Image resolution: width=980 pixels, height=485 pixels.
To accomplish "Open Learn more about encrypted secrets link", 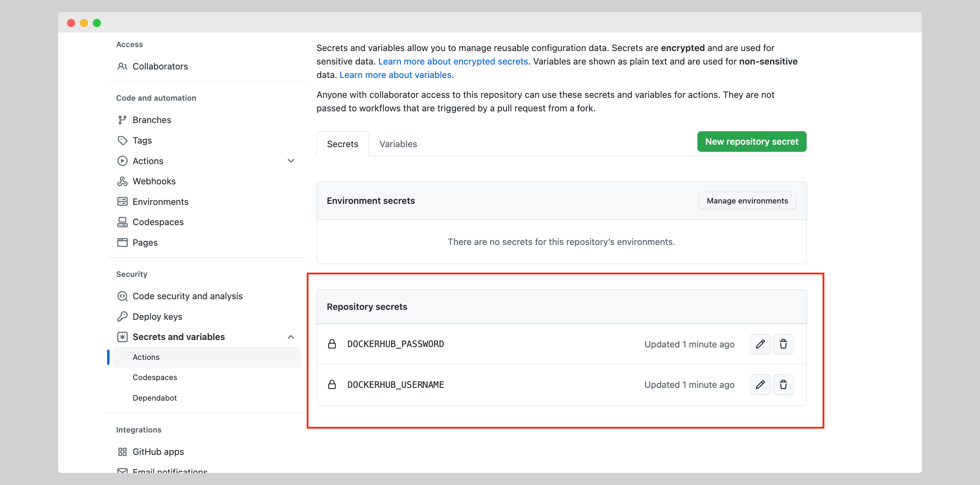I will (453, 61).
